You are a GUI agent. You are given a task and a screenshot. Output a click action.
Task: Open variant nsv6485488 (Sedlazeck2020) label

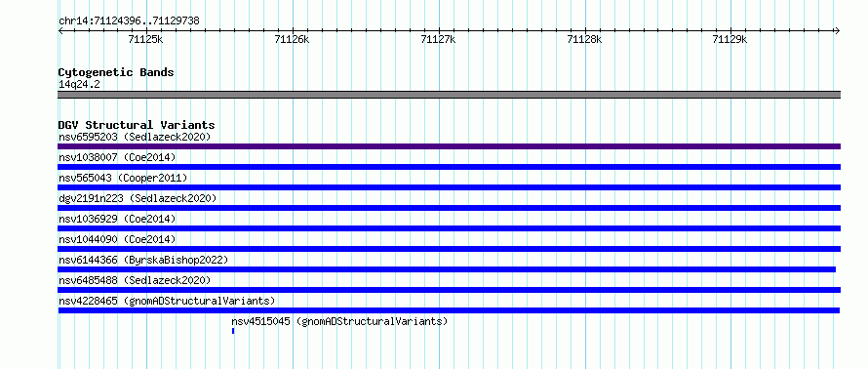(x=135, y=280)
